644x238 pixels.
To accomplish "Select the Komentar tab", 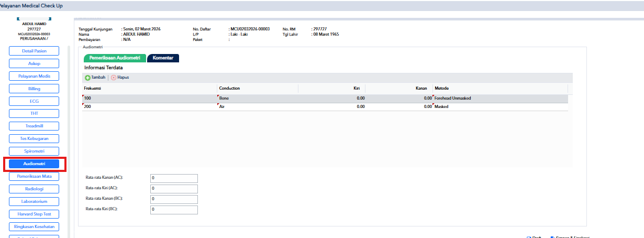I will (x=163, y=58).
